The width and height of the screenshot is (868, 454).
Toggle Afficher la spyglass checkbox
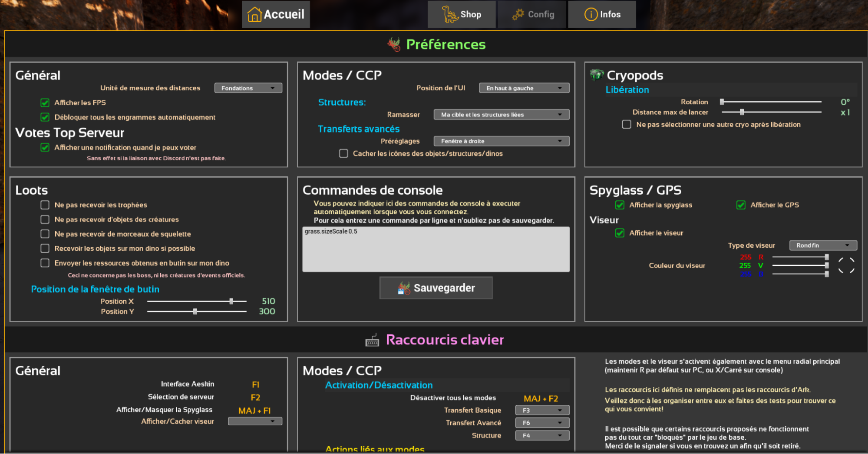[620, 205]
